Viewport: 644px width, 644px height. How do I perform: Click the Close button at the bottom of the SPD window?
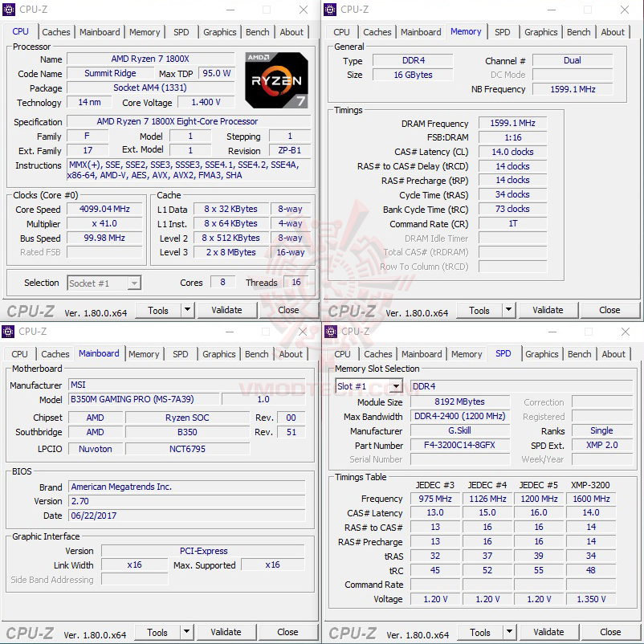coord(610,632)
